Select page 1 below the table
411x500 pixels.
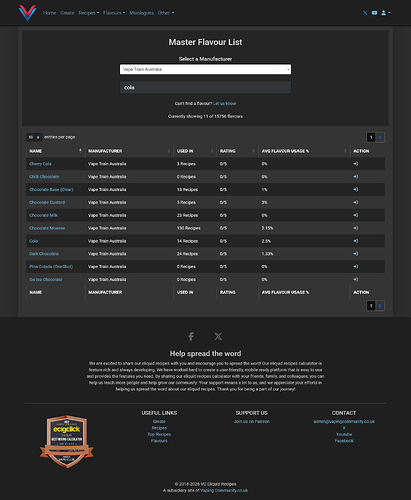coord(371,306)
